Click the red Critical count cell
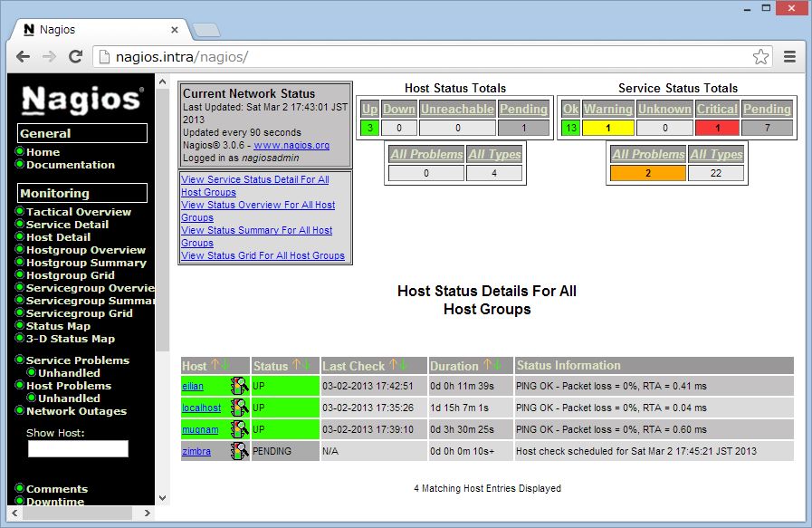 (x=717, y=128)
